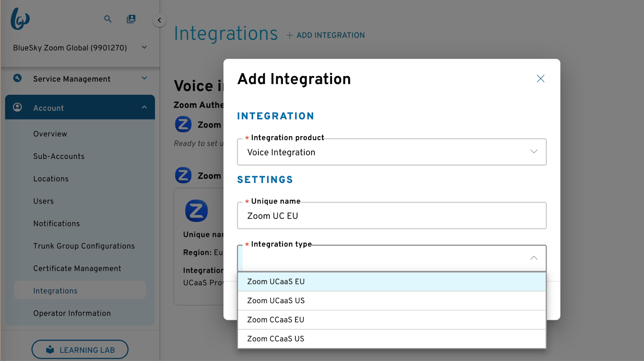
Task: Select Integrations in the sidebar
Action: [x=80, y=290]
